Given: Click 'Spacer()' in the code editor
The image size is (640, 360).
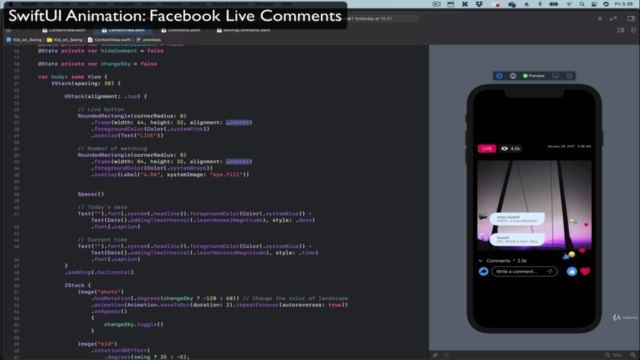Looking at the screenshot, I should point(91,194).
